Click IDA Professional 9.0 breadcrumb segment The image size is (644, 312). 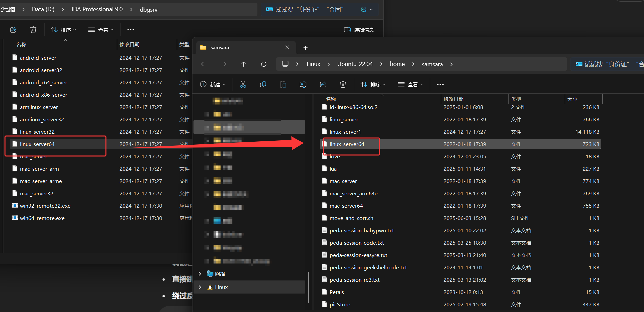[x=97, y=9]
